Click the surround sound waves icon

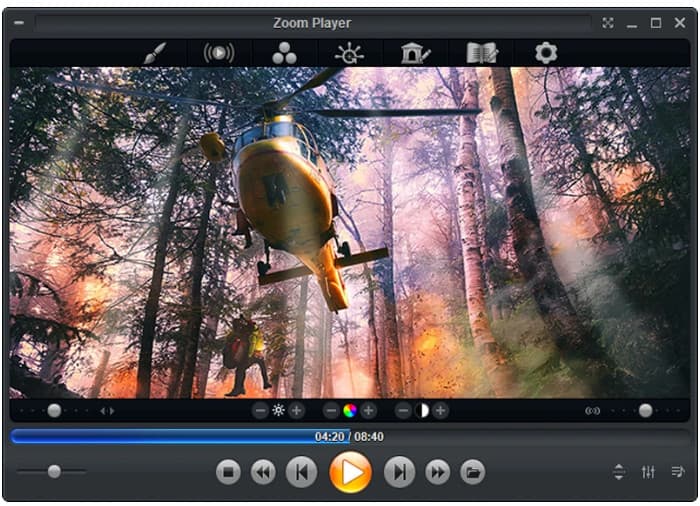592,410
